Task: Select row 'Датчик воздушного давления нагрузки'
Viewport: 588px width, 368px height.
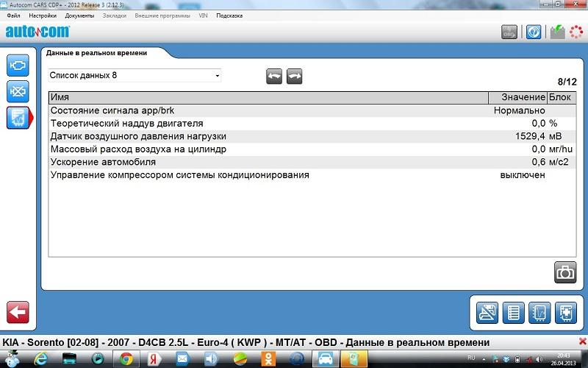Action: (312, 136)
